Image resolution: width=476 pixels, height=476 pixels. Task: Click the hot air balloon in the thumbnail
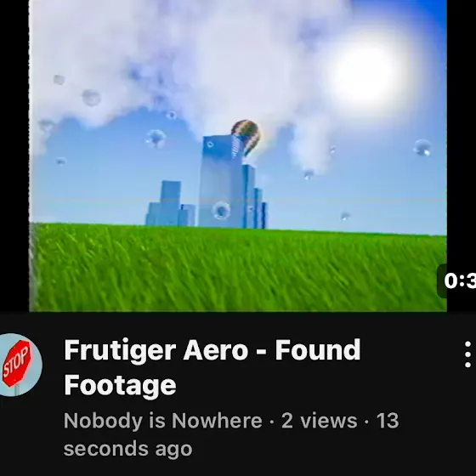[x=246, y=137]
